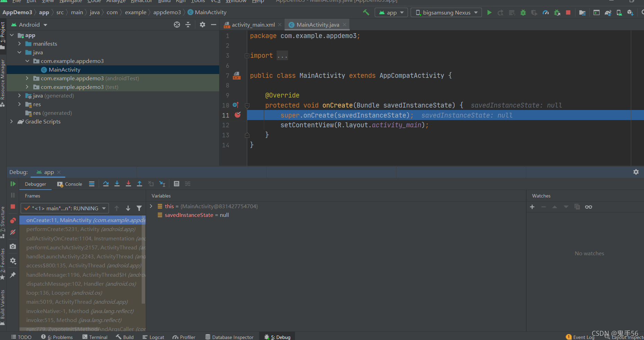Add a new watch with plus icon

coord(532,207)
